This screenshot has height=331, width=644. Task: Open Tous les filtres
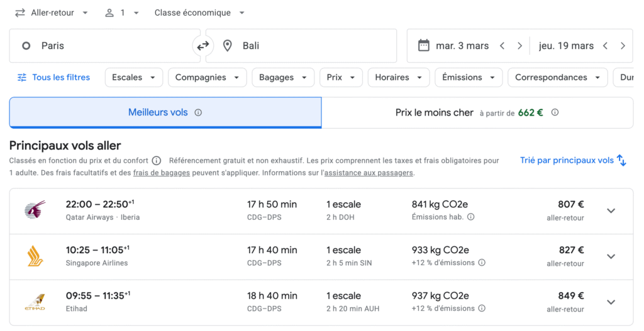pos(53,77)
